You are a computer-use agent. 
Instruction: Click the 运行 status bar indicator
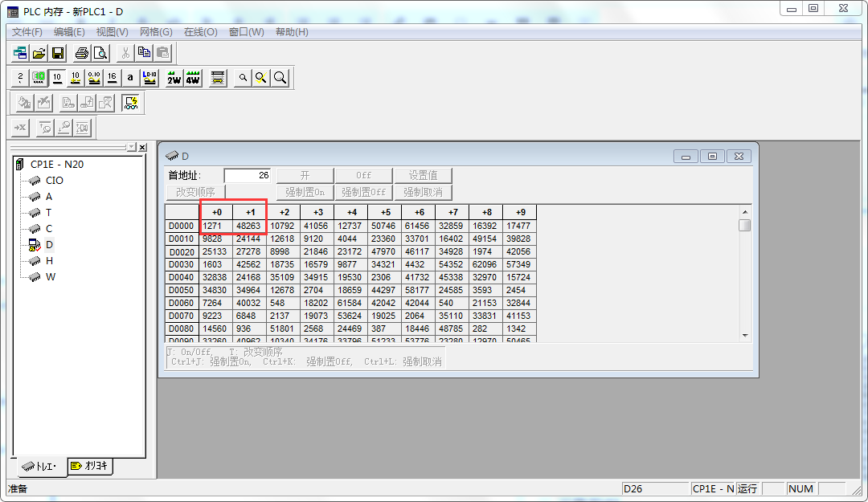point(747,488)
